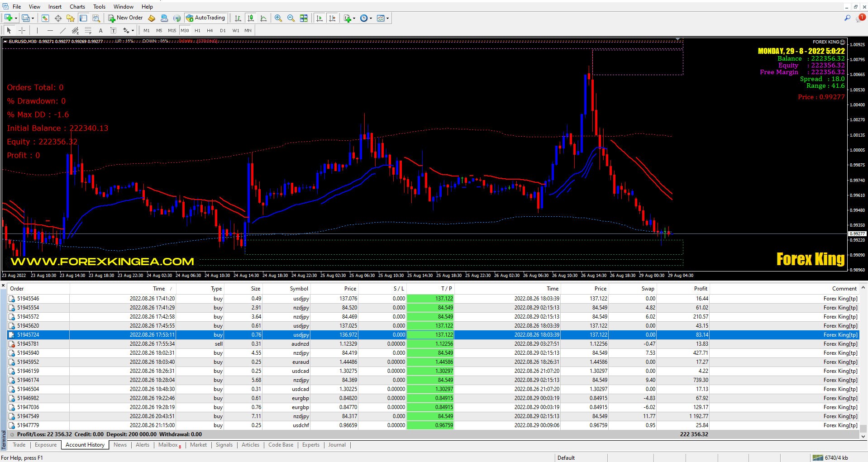The height and width of the screenshot is (462, 868).
Task: Zoom in on the chart
Action: pyautogui.click(x=278, y=18)
